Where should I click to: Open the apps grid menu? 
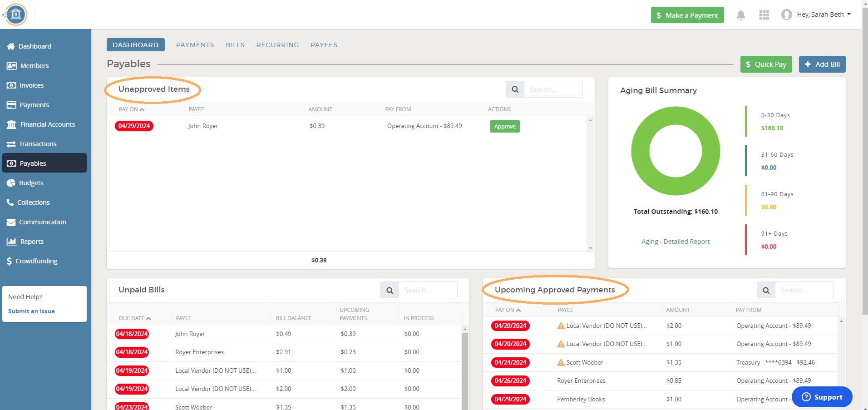point(764,15)
